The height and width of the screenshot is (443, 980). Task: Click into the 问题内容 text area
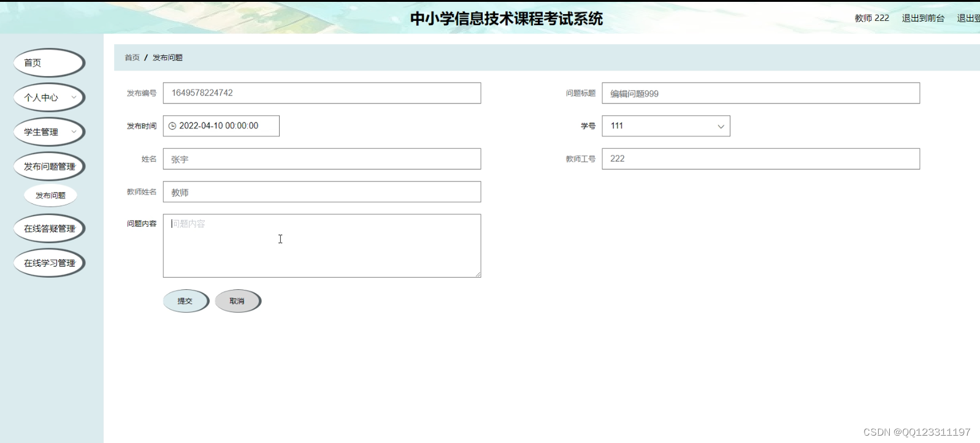(322, 246)
